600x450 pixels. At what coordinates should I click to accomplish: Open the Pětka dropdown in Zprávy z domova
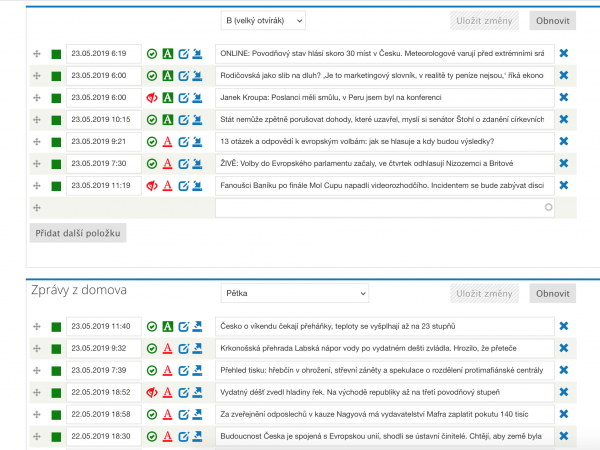coord(295,293)
